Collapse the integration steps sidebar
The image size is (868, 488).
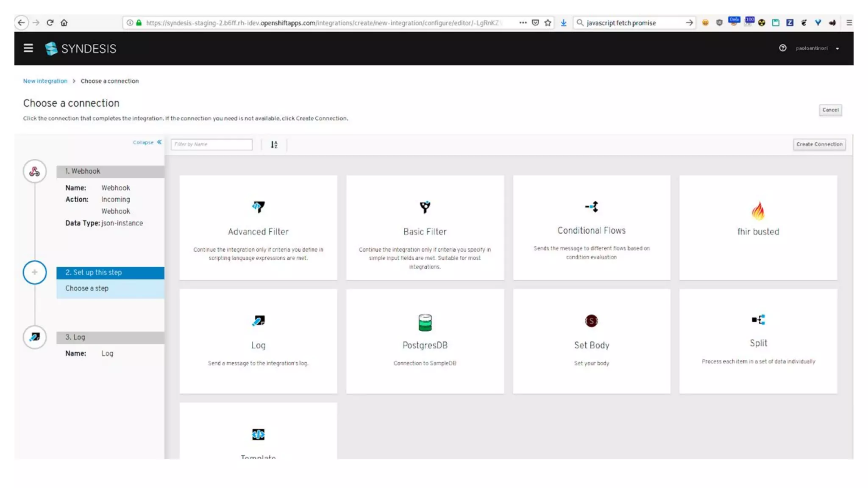(147, 142)
